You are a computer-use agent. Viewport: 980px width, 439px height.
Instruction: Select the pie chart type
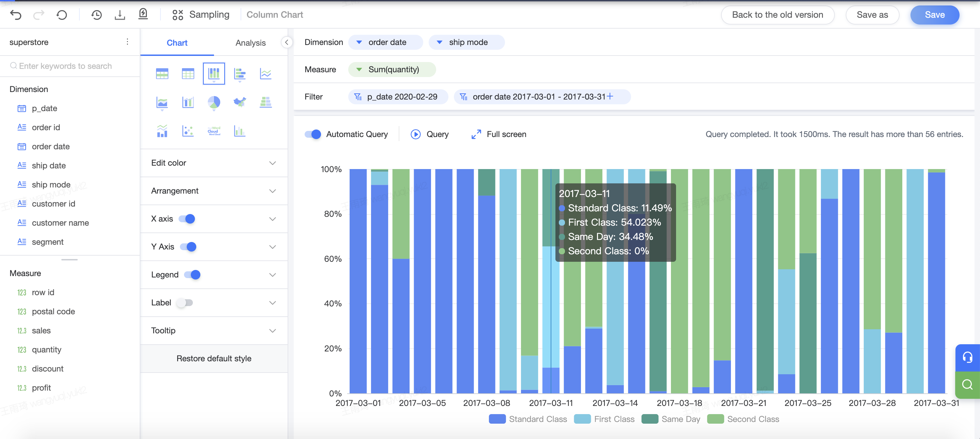214,103
